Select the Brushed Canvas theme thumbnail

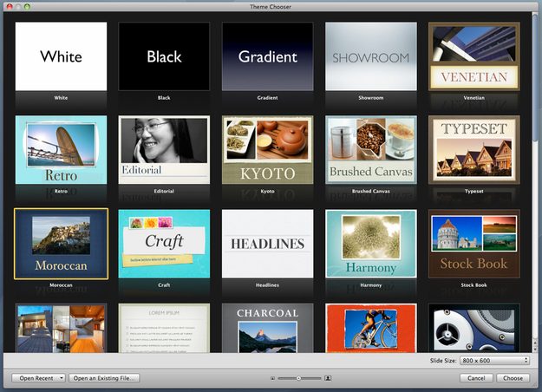point(371,150)
